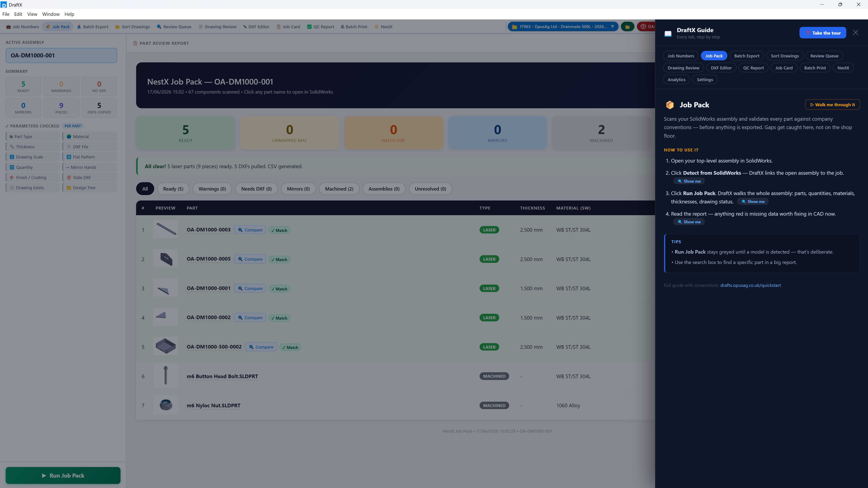Open the Edit menu

[18, 14]
